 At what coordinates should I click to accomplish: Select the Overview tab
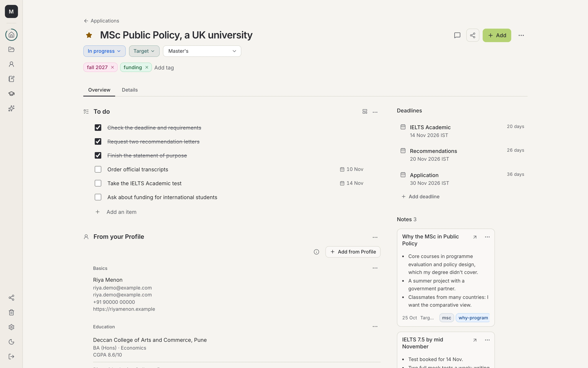[99, 90]
